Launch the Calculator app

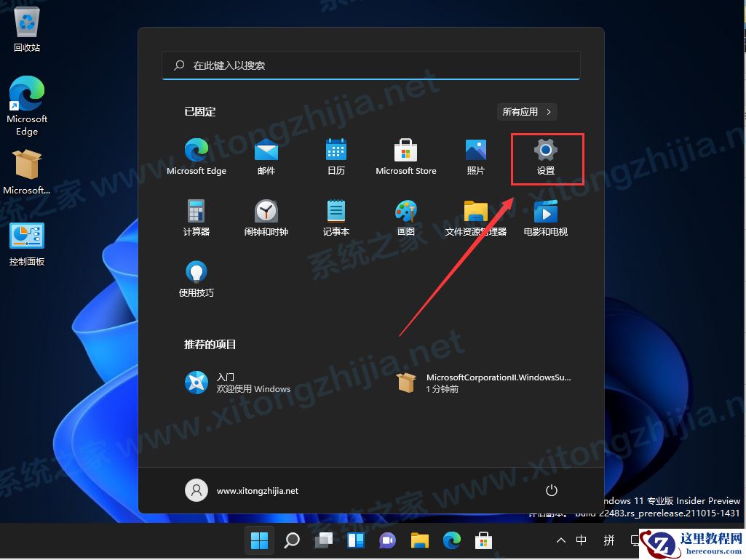pos(196,215)
